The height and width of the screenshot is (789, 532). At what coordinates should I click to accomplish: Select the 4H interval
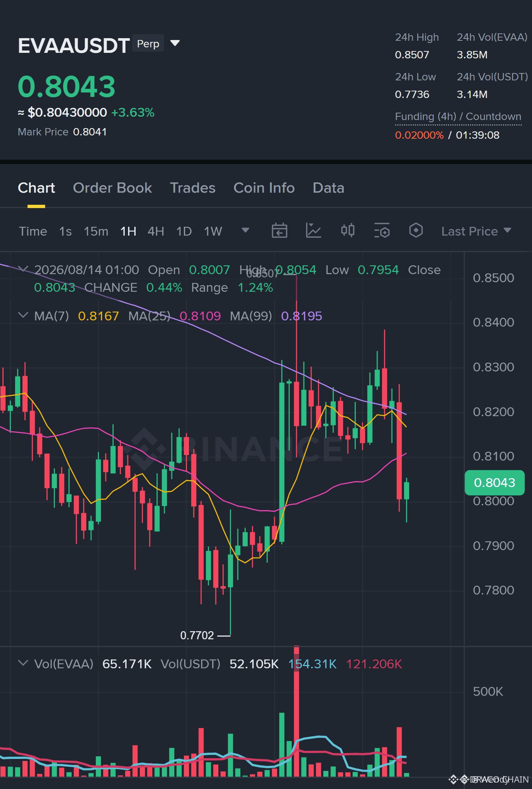[156, 231]
